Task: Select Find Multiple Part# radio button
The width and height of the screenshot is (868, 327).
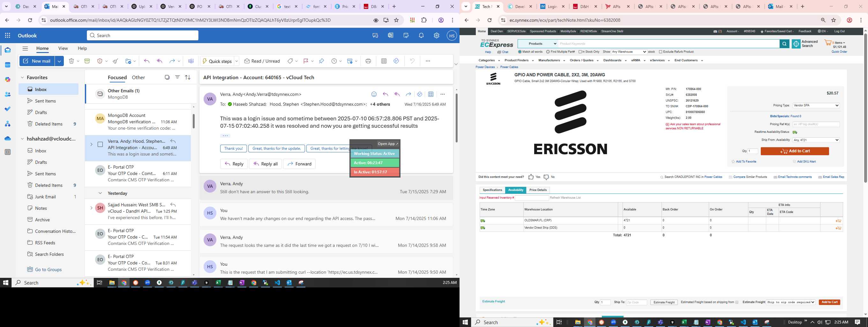Action: tap(548, 52)
